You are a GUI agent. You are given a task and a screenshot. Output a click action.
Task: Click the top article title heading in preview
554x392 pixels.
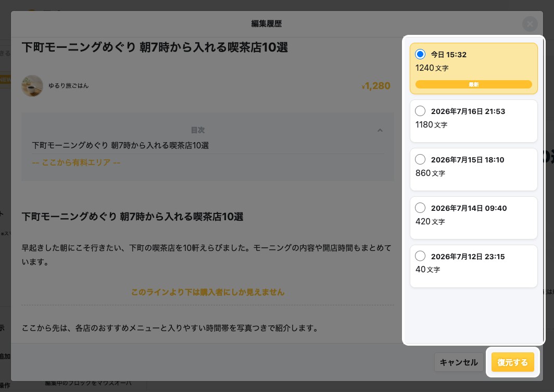(155, 47)
